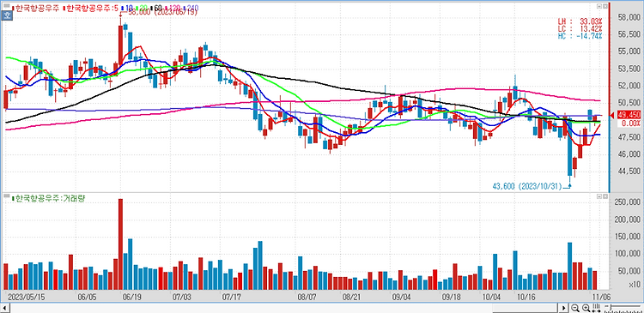The image size is (644, 313).
Task: Click the 10/04 date axis label
Action: 492,296
